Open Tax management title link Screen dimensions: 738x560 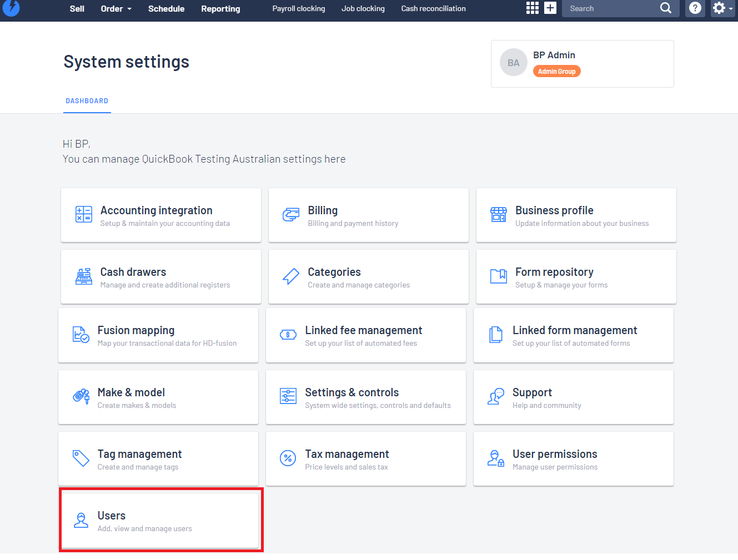(347, 454)
